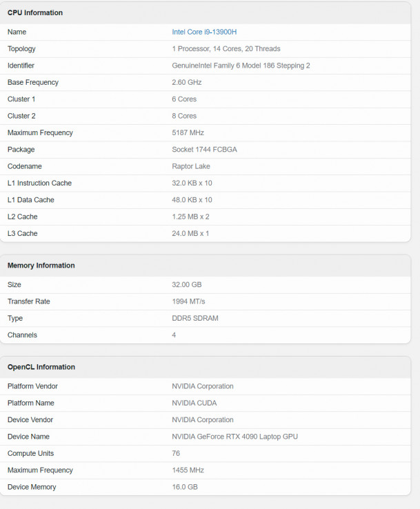Click the Platform Name value NVIDIA CUDA
420x509 pixels.
click(194, 403)
